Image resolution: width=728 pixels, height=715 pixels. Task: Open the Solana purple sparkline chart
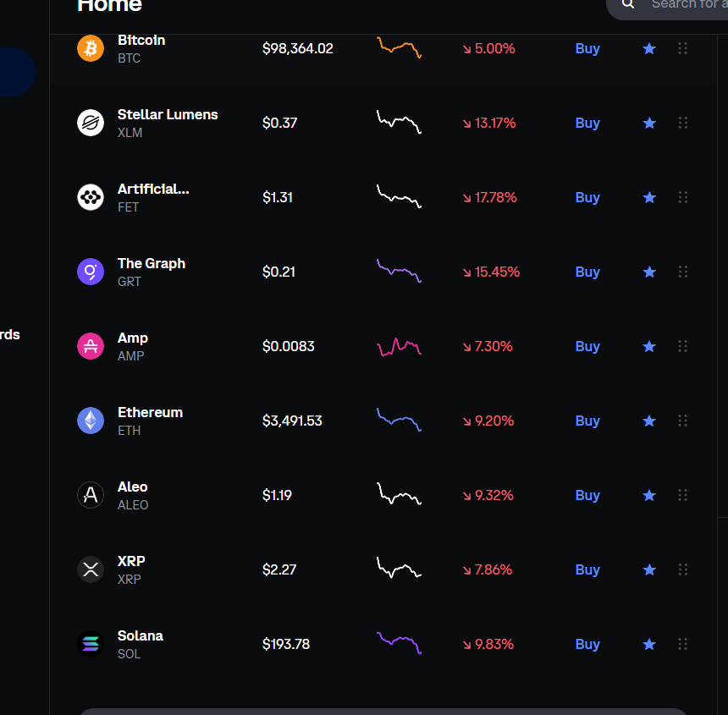pos(399,642)
